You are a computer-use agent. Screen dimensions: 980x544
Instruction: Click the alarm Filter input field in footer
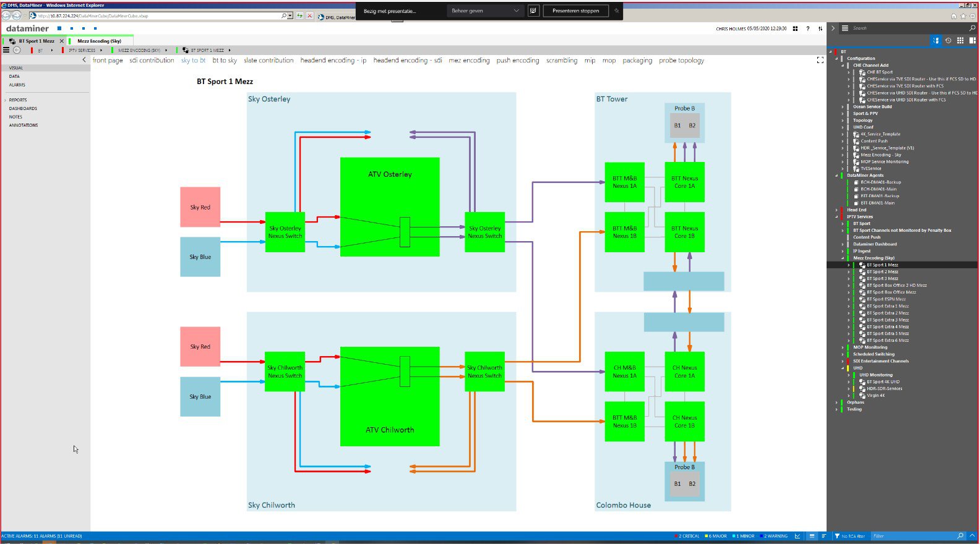tap(913, 536)
